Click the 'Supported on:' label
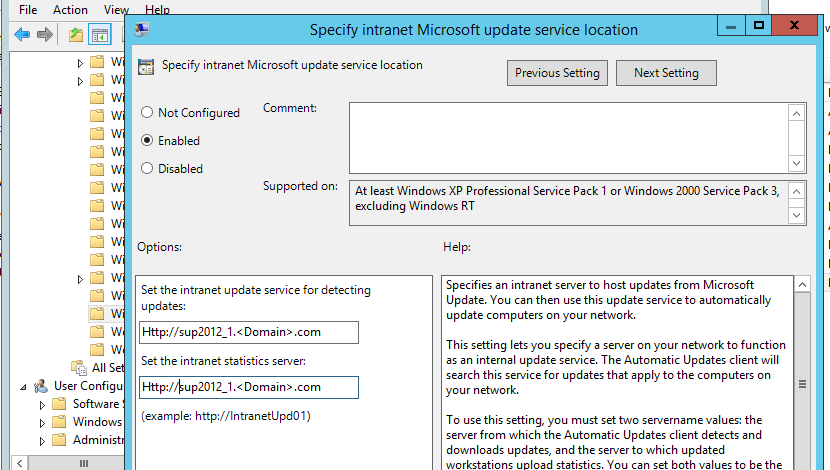830x470 pixels. point(300,186)
